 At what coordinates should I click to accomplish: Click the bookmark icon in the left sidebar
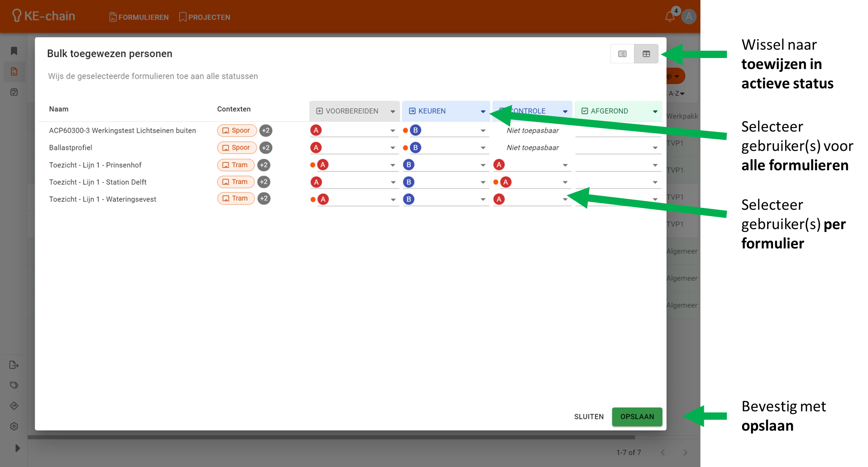pos(14,51)
